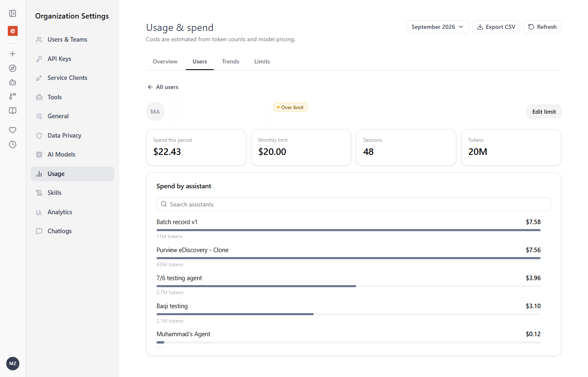Click the $22.43 spend this period value

coord(167,152)
